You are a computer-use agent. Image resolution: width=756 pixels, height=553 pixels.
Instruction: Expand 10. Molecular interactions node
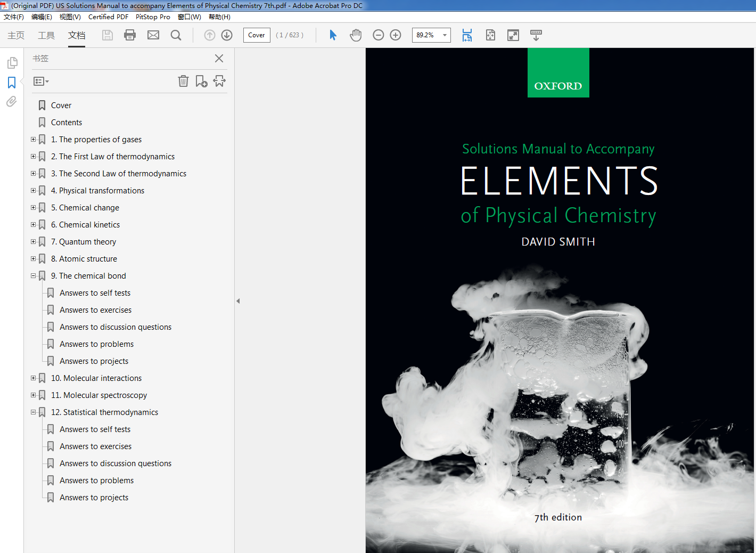[x=34, y=378]
